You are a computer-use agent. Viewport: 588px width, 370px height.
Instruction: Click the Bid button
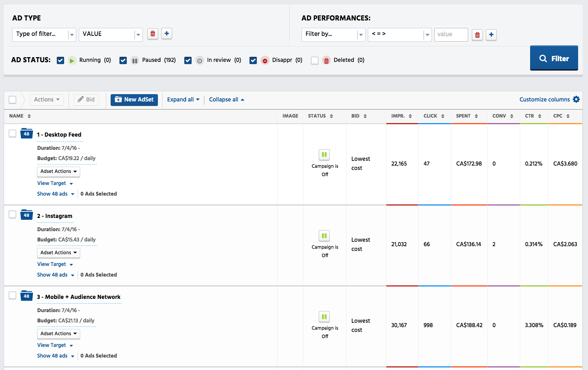86,100
